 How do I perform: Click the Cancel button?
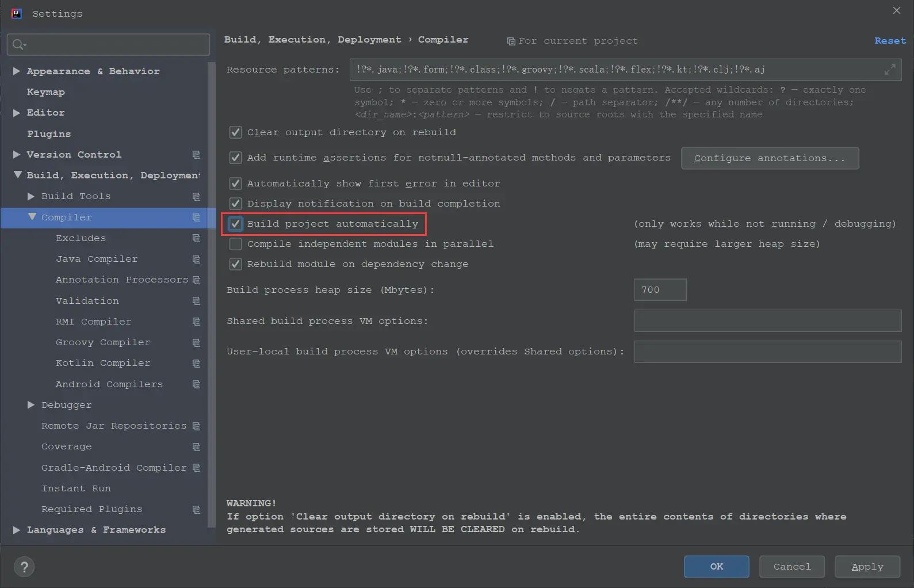click(792, 567)
